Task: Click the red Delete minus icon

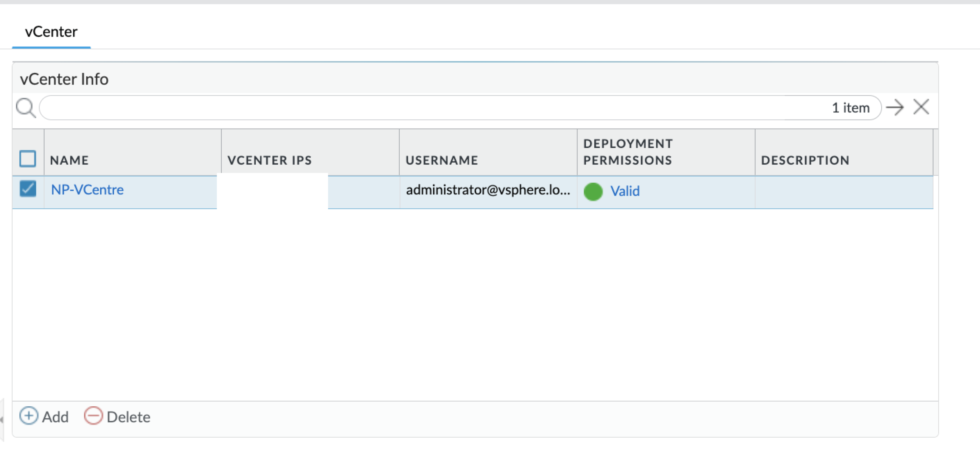Action: point(93,416)
